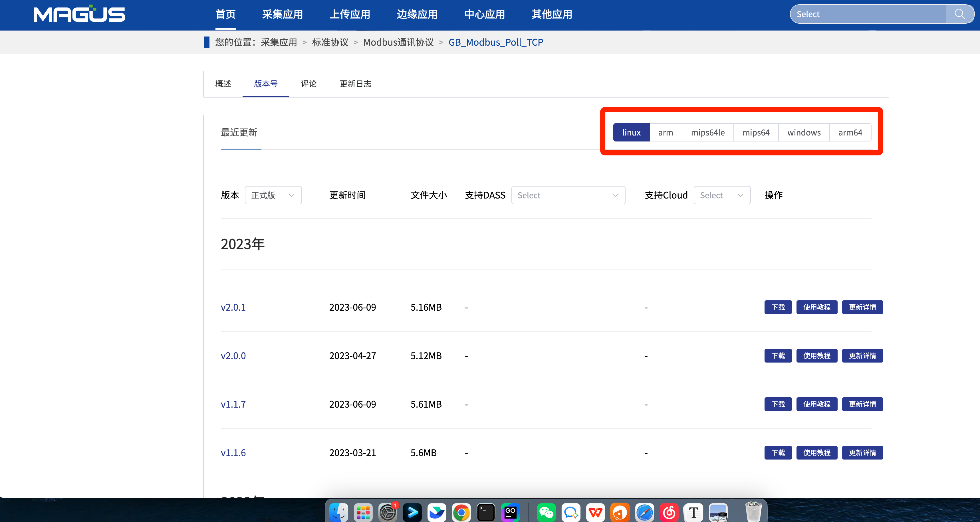Select the arm platform toggle
The height and width of the screenshot is (522, 980).
[666, 132]
